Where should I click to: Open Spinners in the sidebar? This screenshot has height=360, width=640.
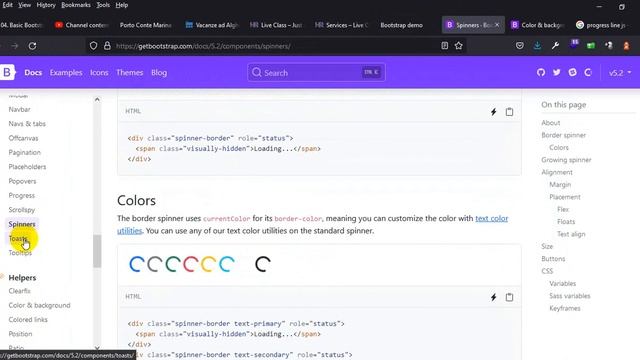(22, 224)
